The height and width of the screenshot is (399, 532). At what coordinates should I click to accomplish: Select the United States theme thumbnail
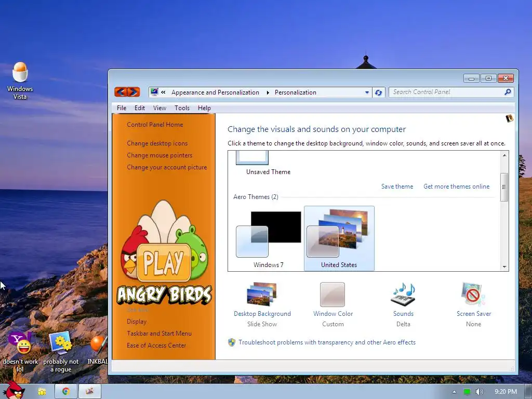(339, 238)
